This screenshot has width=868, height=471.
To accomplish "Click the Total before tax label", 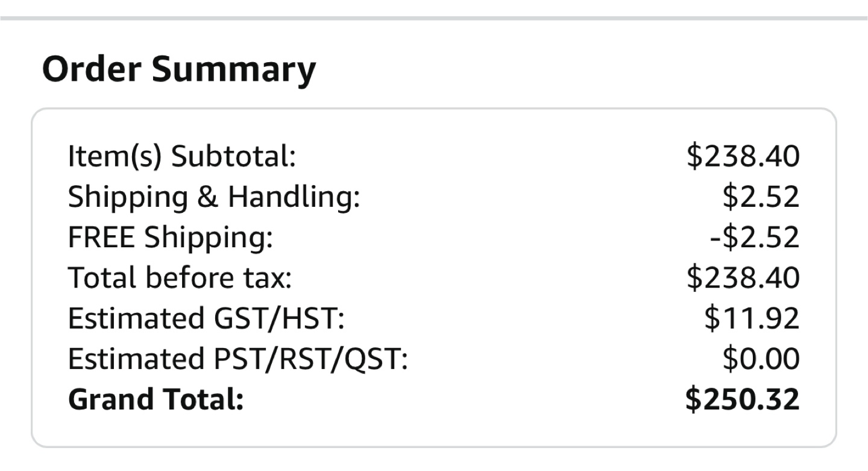I will pyautogui.click(x=180, y=278).
